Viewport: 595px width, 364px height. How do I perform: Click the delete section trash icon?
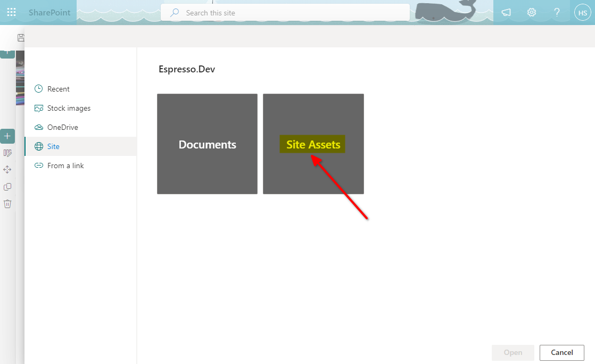pos(7,204)
